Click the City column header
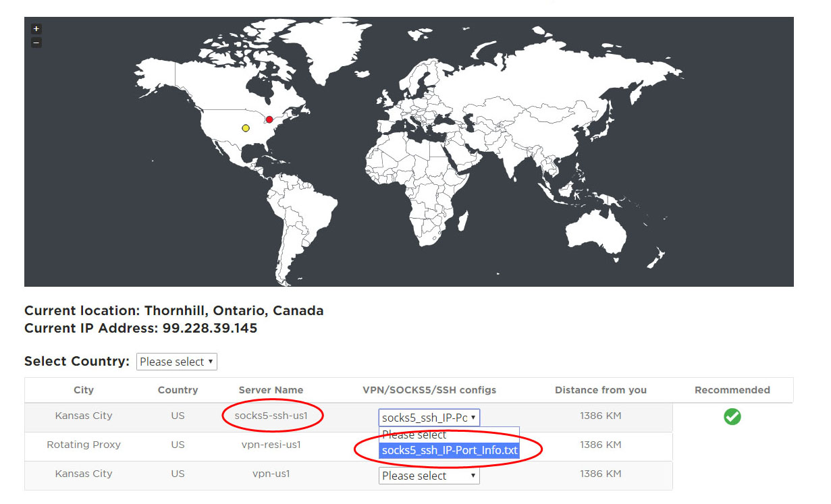This screenshot has height=504, width=831. coord(84,390)
